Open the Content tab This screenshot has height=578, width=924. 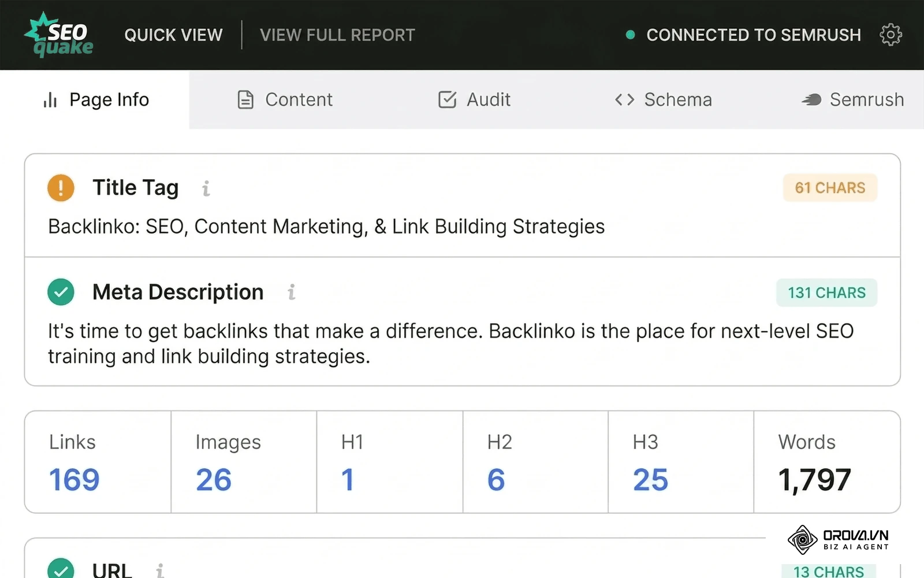tap(285, 99)
